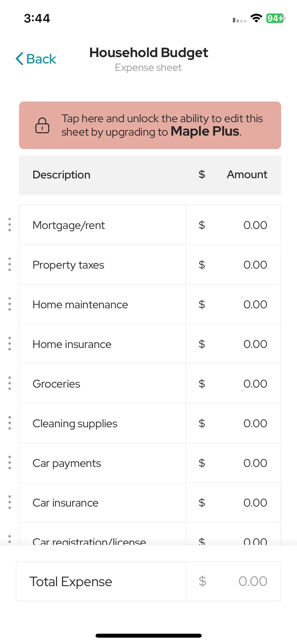Image resolution: width=297 pixels, height=644 pixels.
Task: Open three-dot menu for Groceries row
Action: (x=10, y=383)
